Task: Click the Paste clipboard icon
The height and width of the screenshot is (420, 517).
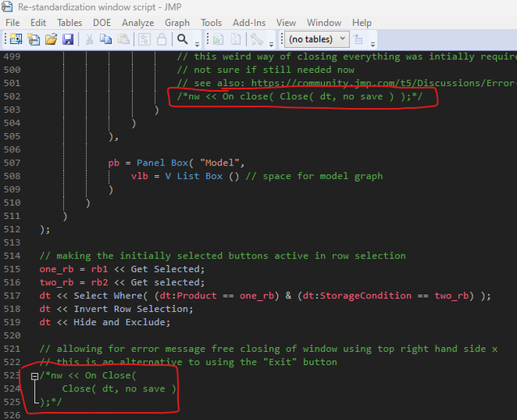Action: pos(123,39)
